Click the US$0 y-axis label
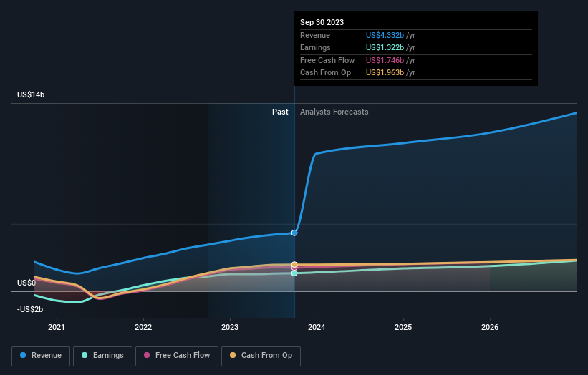This screenshot has height=375, width=588. tap(26, 283)
